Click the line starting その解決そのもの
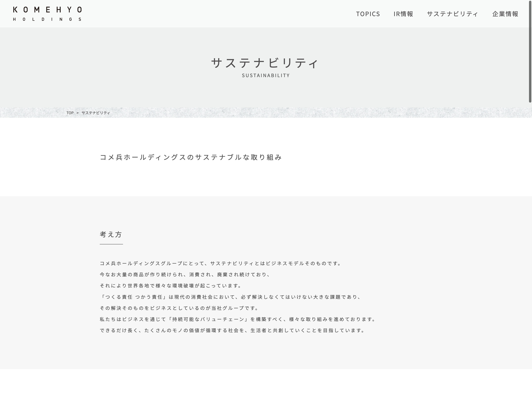This screenshot has height=399, width=532. (x=179, y=308)
